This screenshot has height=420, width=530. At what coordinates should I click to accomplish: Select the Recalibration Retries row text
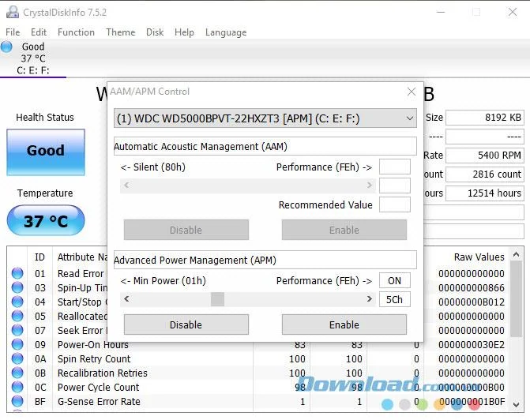(103, 373)
